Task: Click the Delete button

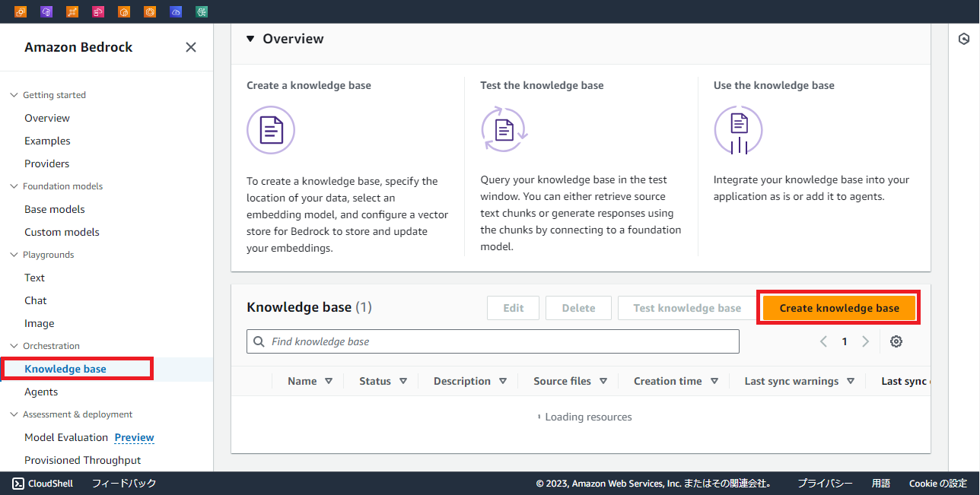Action: tap(578, 308)
